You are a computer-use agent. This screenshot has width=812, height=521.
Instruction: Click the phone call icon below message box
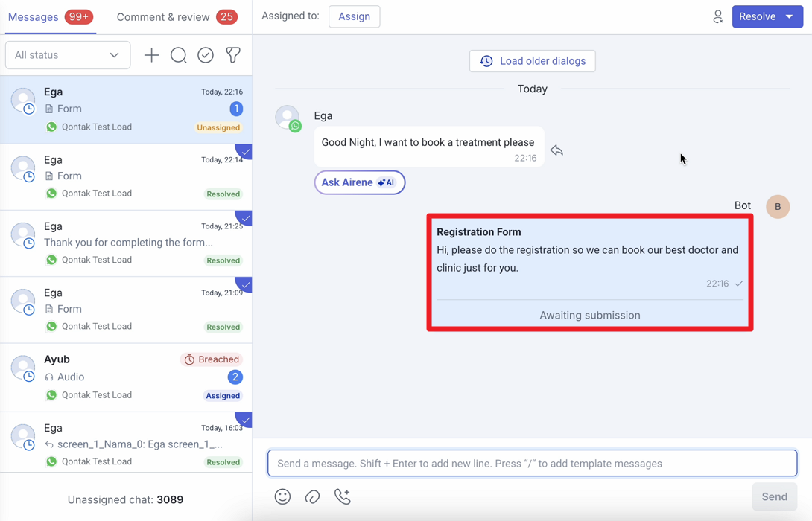coord(343,496)
